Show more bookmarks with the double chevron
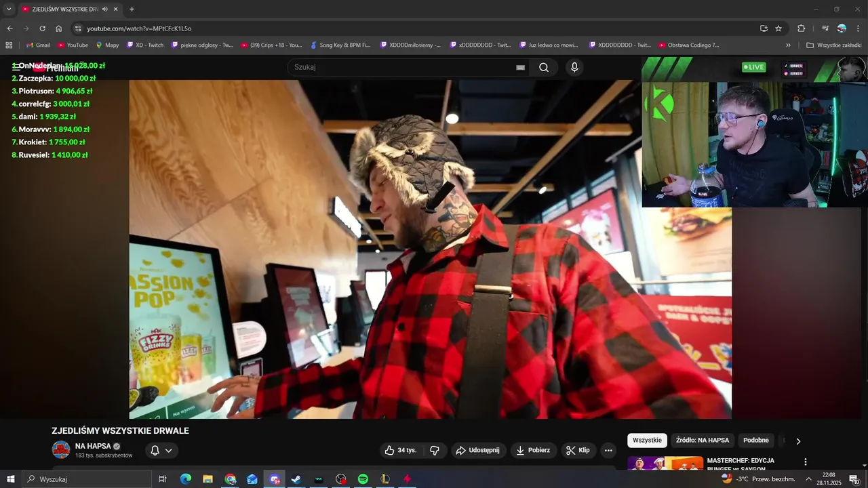Screen dimensions: 868x488 (x=788, y=45)
